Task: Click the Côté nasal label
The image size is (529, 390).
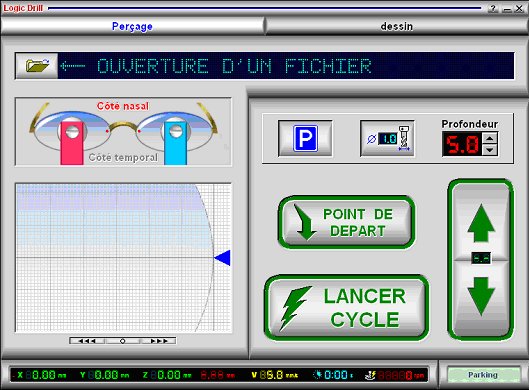Action: [122, 106]
